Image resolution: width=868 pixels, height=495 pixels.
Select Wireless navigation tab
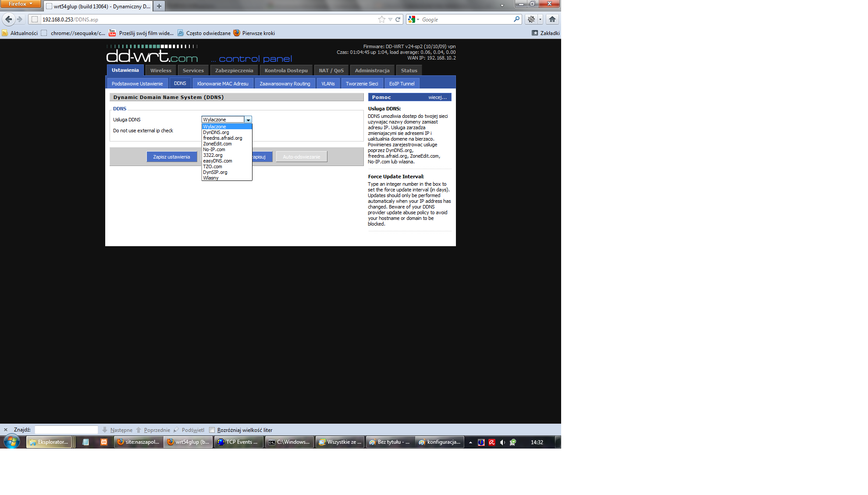pyautogui.click(x=160, y=70)
